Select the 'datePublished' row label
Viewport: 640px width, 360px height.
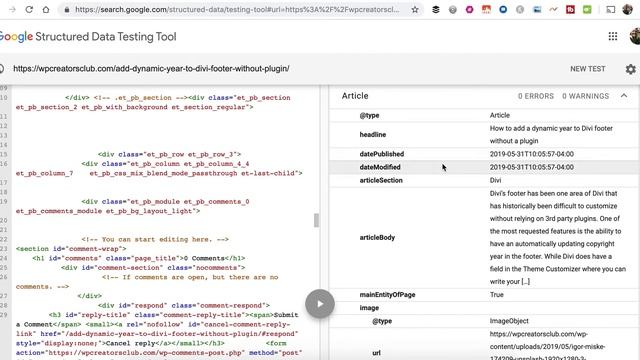(x=382, y=154)
